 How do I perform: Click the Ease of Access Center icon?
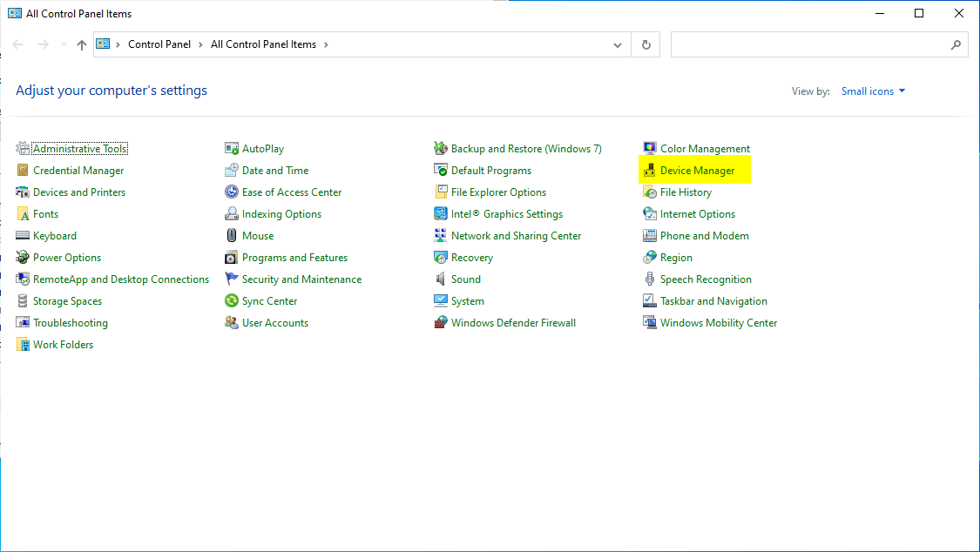[231, 192]
